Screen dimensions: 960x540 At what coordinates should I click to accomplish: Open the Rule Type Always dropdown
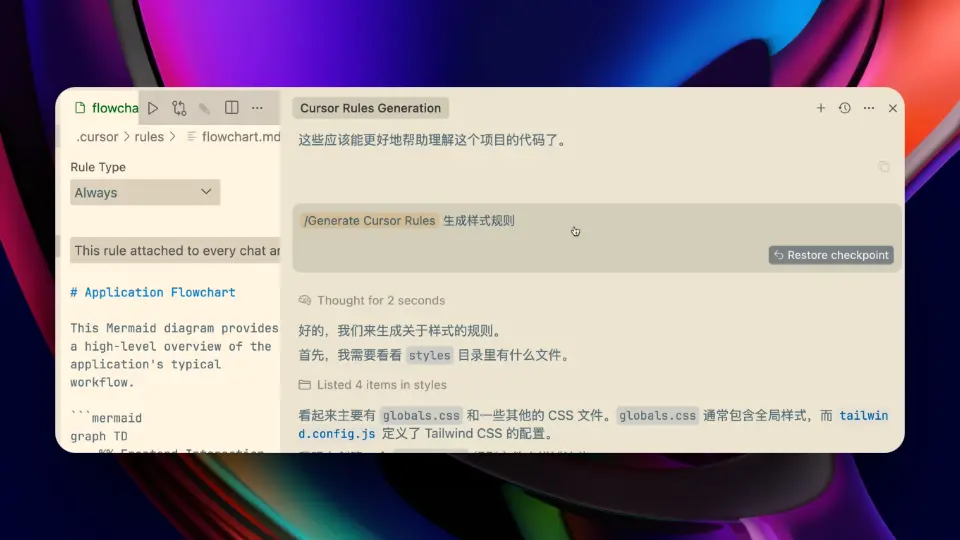pos(145,192)
